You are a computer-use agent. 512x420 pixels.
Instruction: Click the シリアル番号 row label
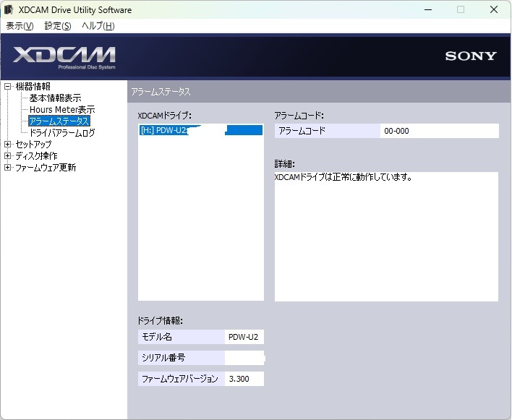click(182, 358)
